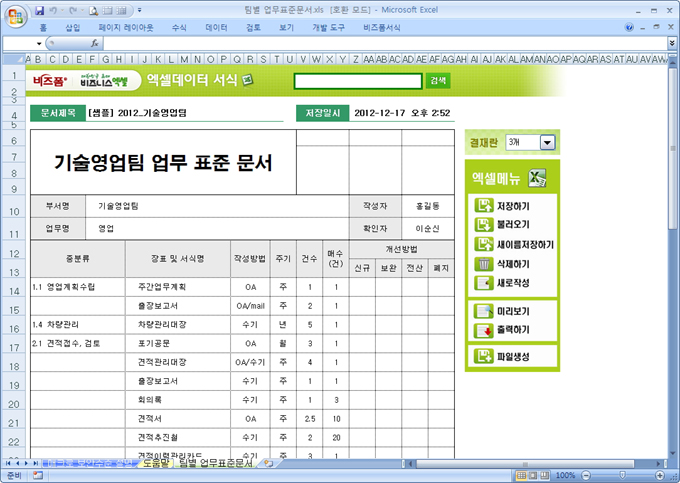
Task: Open the 페이지 레이아웃 ribbon tab
Action: click(126, 28)
